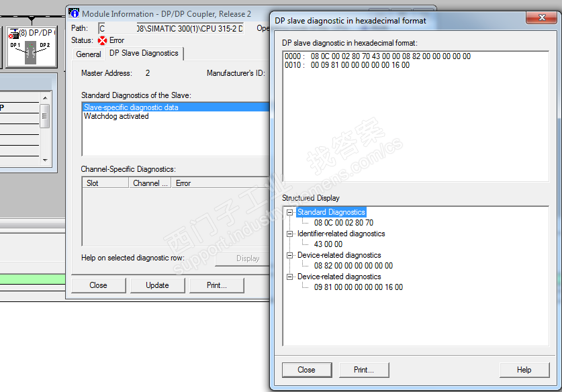Collapse Device-related diagnostics node above 09 81 row
The image size is (562, 392).
289,277
